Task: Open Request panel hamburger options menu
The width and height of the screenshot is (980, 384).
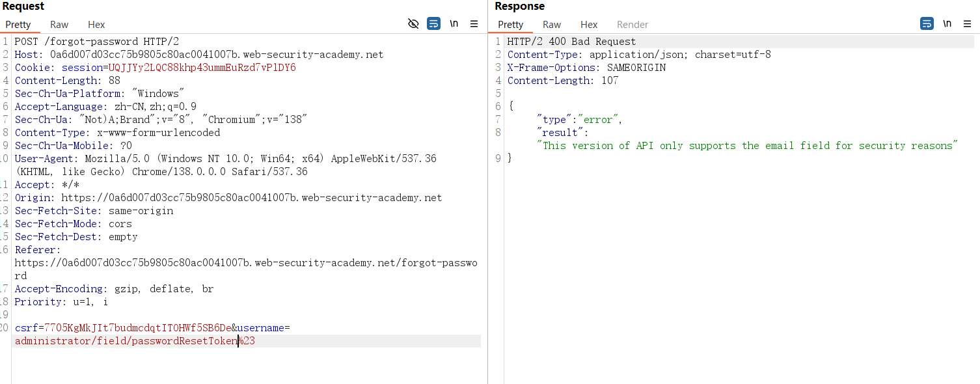Action: [x=474, y=24]
